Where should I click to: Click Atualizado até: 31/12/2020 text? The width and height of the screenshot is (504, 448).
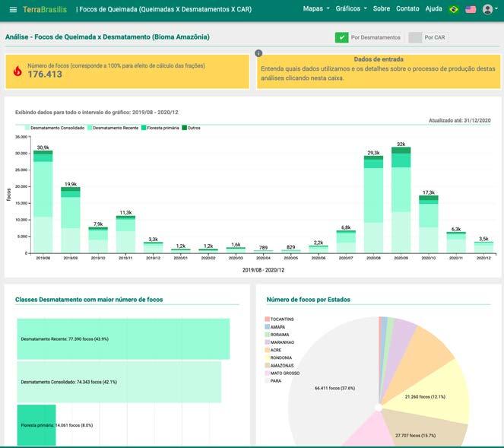(x=460, y=121)
